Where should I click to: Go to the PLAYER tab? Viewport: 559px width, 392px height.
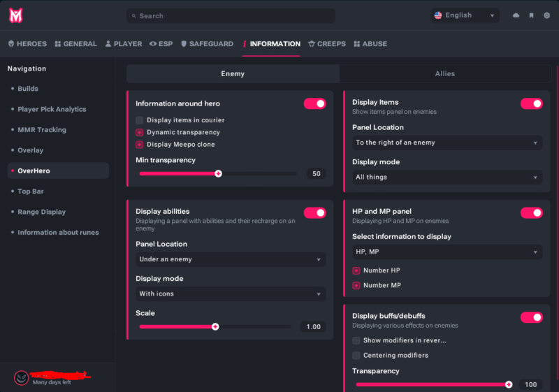[x=124, y=44]
